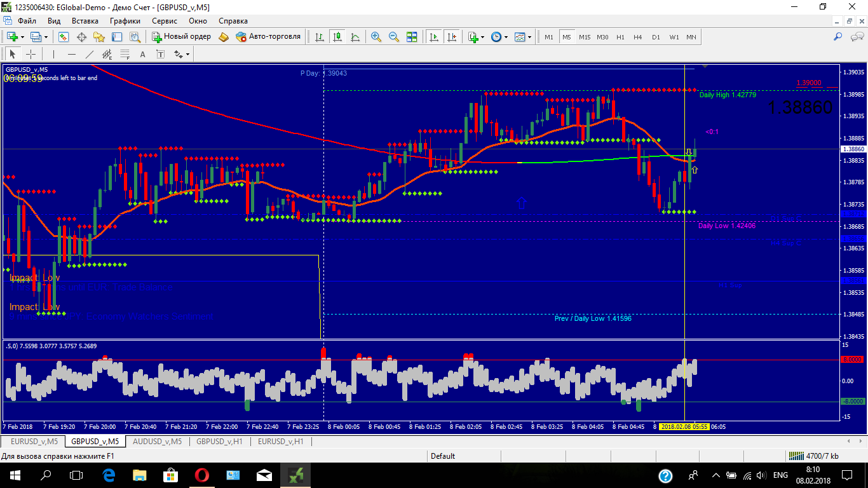
Task: Switch chart to line chart mode
Action: [355, 37]
